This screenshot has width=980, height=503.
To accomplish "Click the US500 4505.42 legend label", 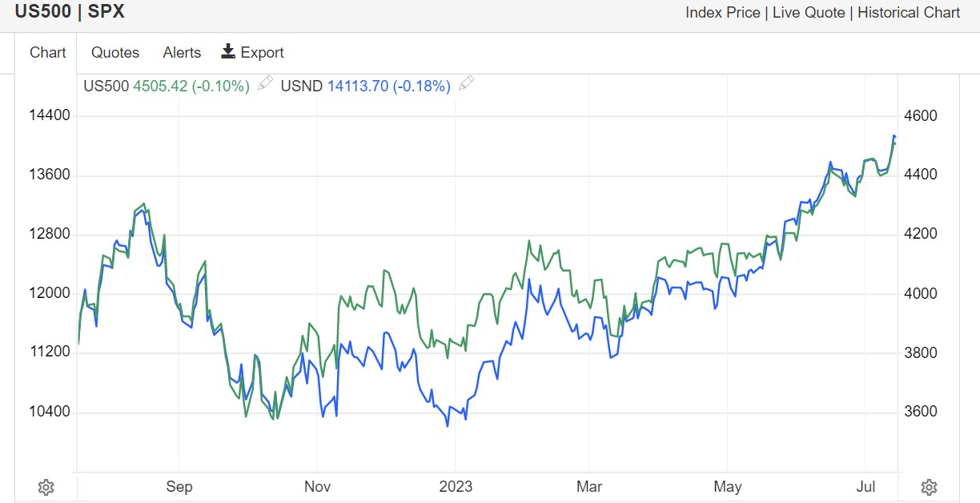I will click(x=167, y=86).
